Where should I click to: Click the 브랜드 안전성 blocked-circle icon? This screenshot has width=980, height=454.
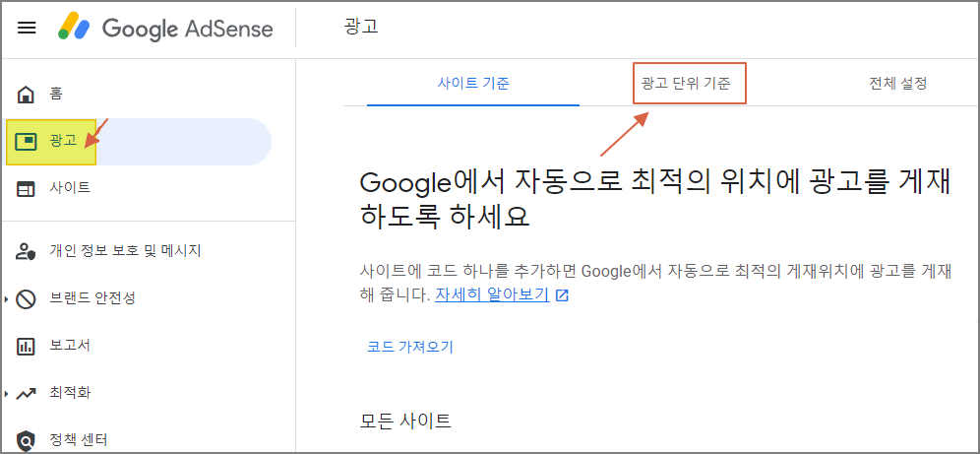coord(26,299)
